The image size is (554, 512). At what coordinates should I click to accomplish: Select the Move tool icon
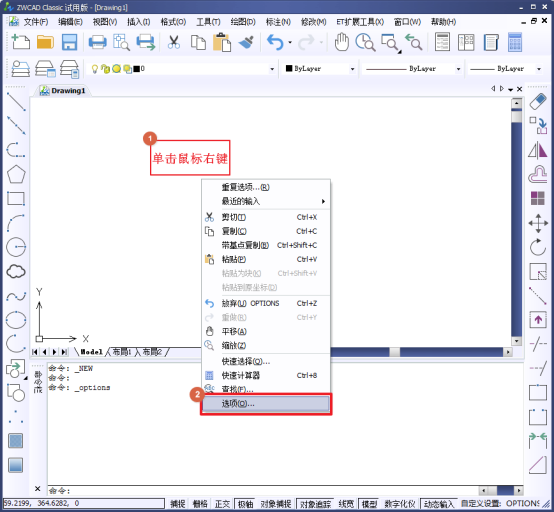pos(538,223)
